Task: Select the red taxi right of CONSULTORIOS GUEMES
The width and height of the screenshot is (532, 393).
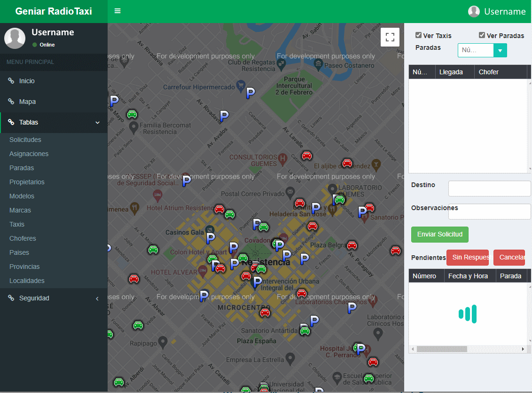Action: click(x=307, y=156)
